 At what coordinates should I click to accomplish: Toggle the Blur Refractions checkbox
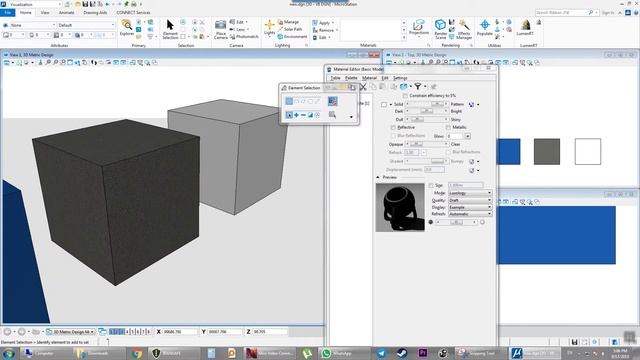(448, 152)
